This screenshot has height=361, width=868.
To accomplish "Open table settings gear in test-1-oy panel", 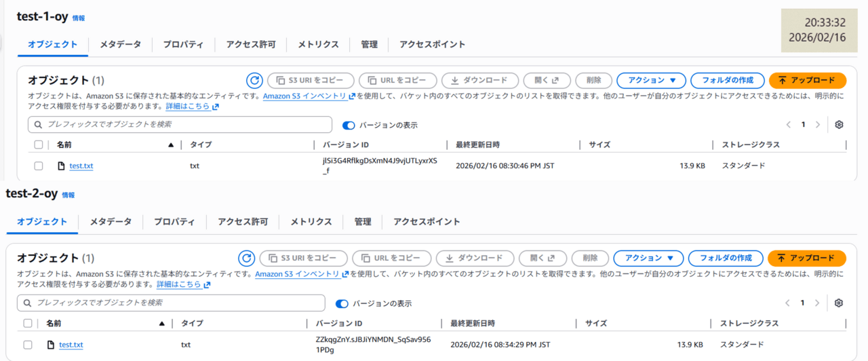I will pyautogui.click(x=839, y=125).
